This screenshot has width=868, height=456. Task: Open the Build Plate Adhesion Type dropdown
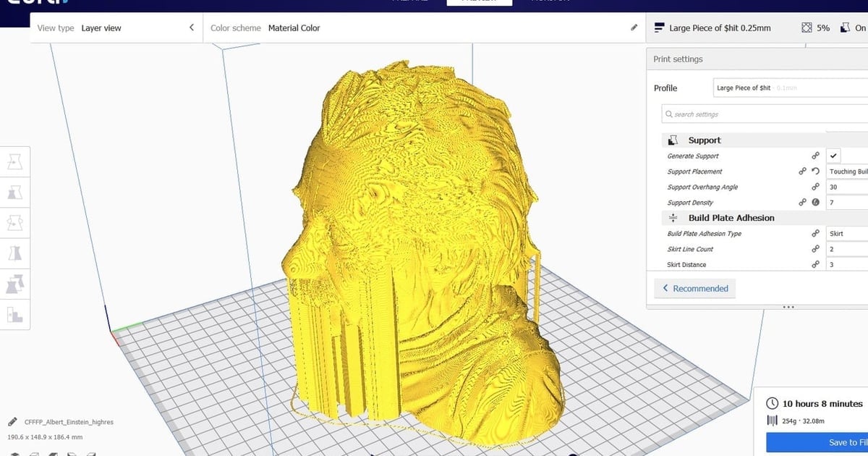point(847,234)
